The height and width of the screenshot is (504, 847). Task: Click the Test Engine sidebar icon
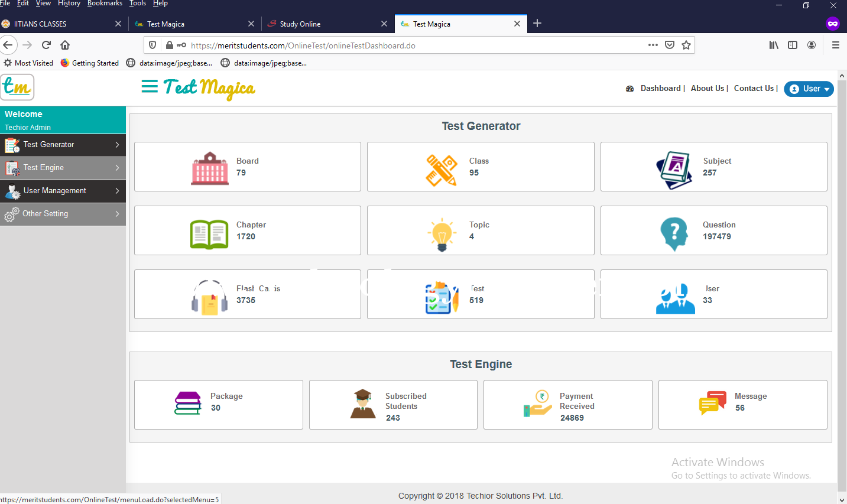12,168
